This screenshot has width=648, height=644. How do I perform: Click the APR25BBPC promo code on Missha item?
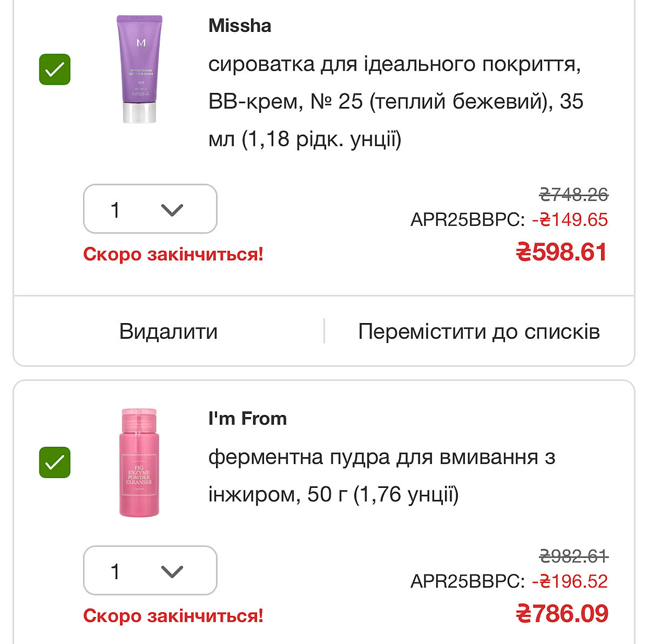point(468,220)
